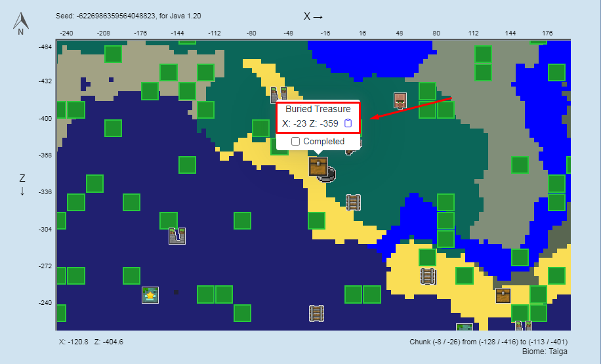Click the 80 tick on the X axis
This screenshot has height=364, width=601.
[436, 33]
